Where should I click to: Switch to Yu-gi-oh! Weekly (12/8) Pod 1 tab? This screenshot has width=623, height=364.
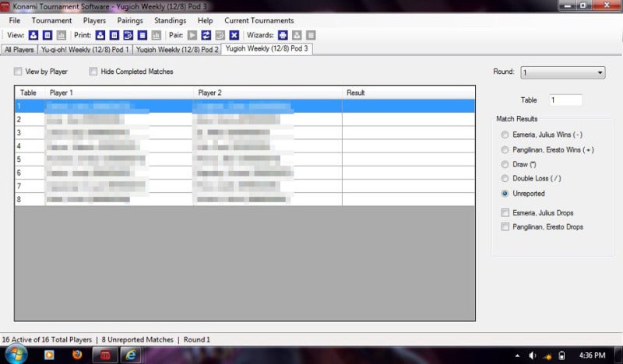tap(85, 50)
